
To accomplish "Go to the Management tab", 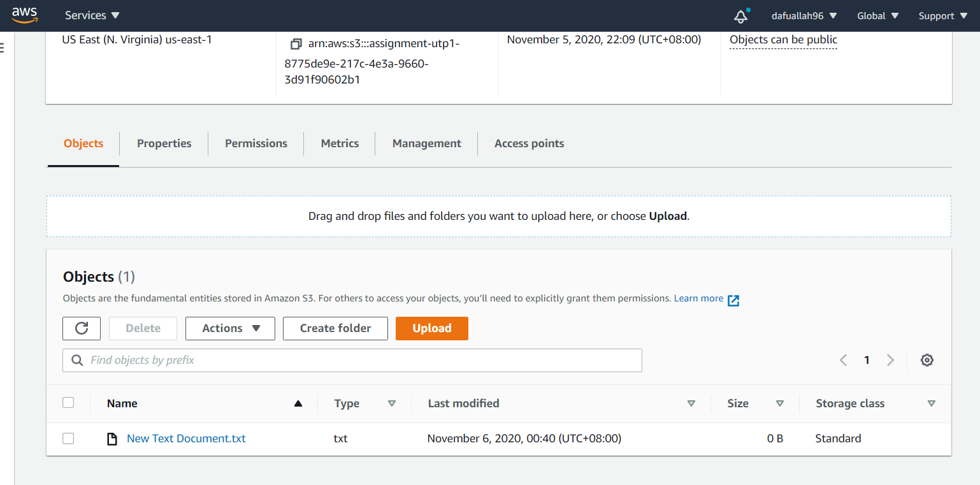I will [427, 143].
